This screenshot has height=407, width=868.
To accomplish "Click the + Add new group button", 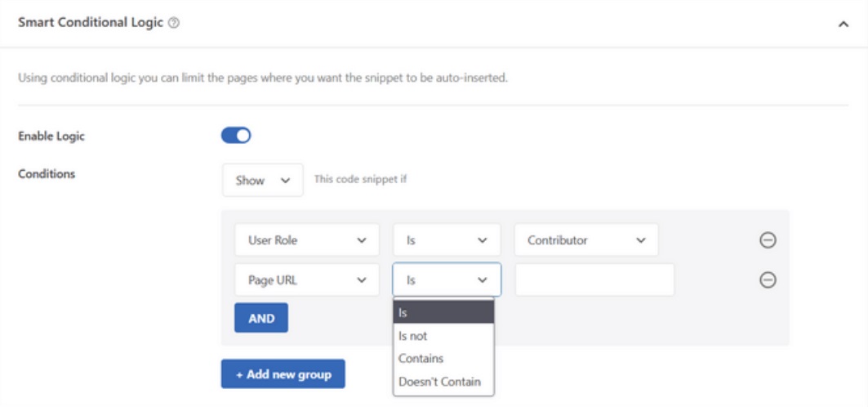I will pyautogui.click(x=283, y=374).
